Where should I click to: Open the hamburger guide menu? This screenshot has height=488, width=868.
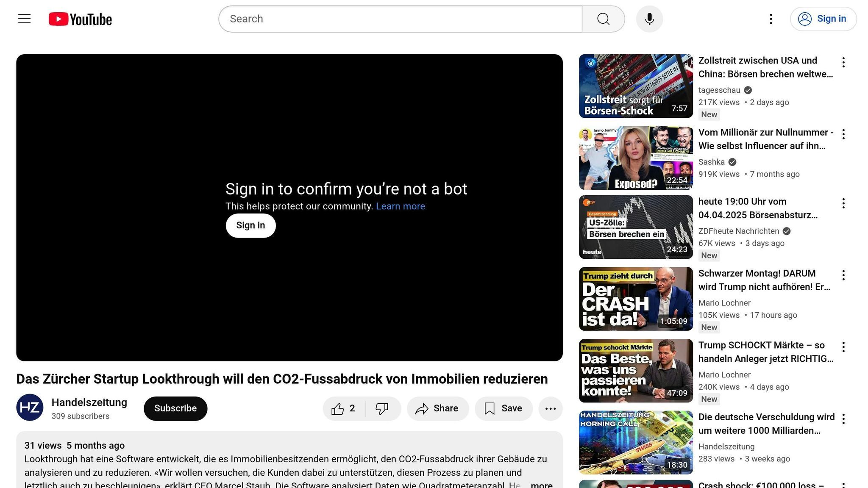click(x=24, y=19)
